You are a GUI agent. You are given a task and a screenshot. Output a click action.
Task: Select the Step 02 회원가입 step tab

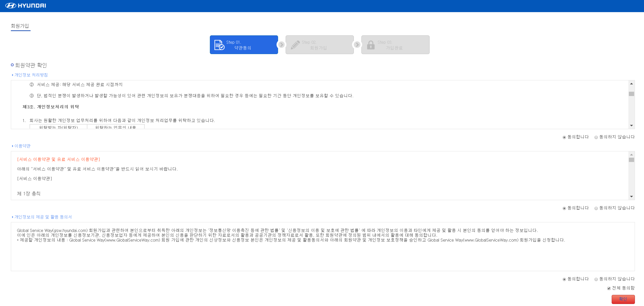point(319,45)
